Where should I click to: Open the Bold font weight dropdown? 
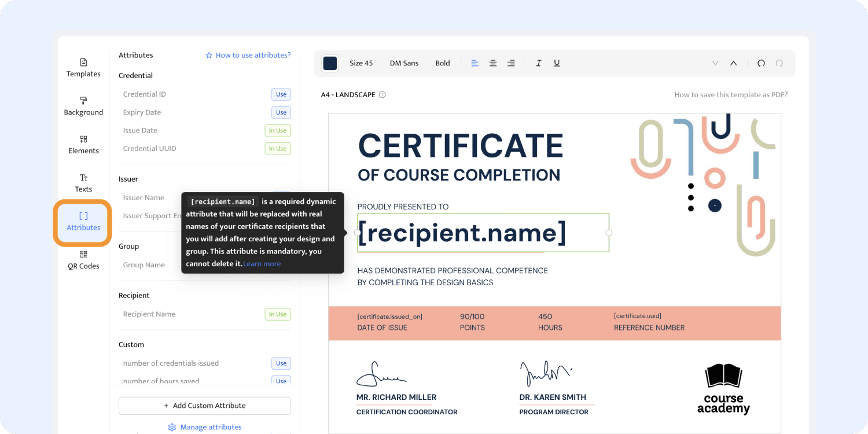tap(443, 63)
